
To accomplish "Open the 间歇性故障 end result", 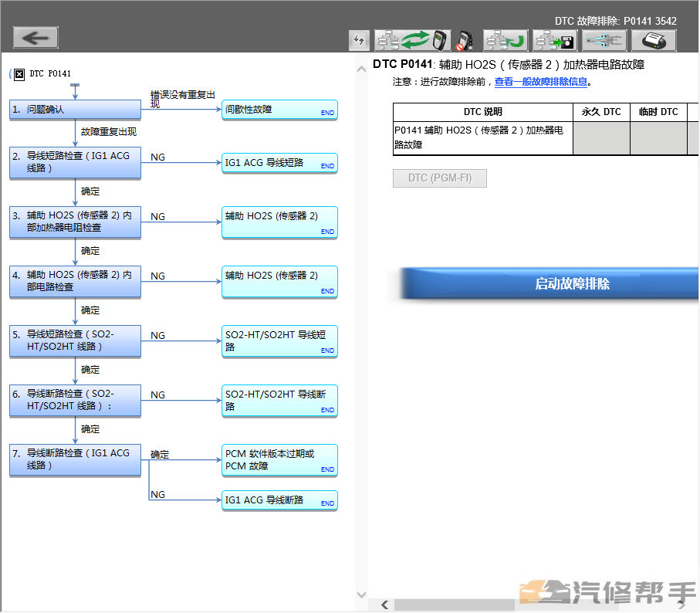I will (x=279, y=110).
